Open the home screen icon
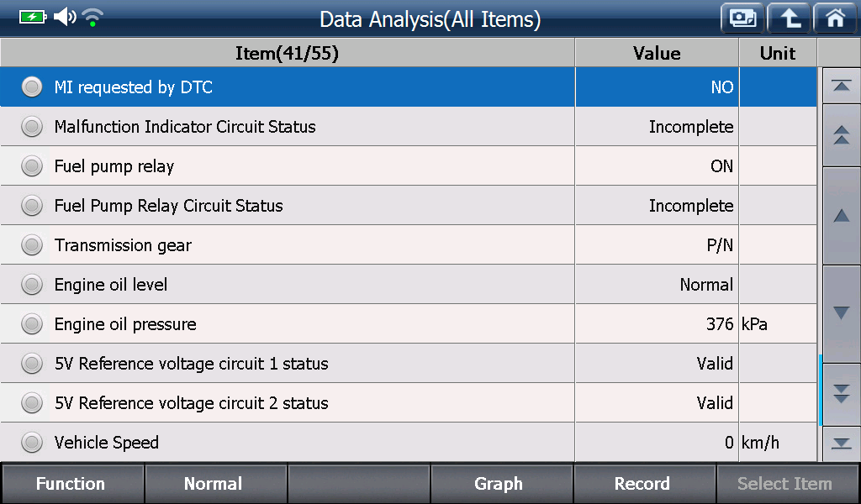The image size is (861, 504). click(835, 18)
